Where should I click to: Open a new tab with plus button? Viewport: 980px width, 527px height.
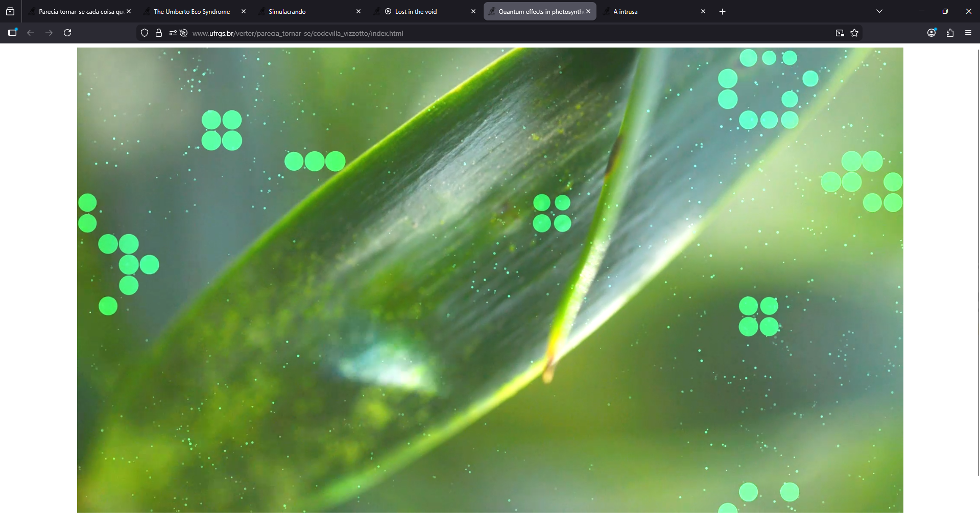(x=722, y=11)
